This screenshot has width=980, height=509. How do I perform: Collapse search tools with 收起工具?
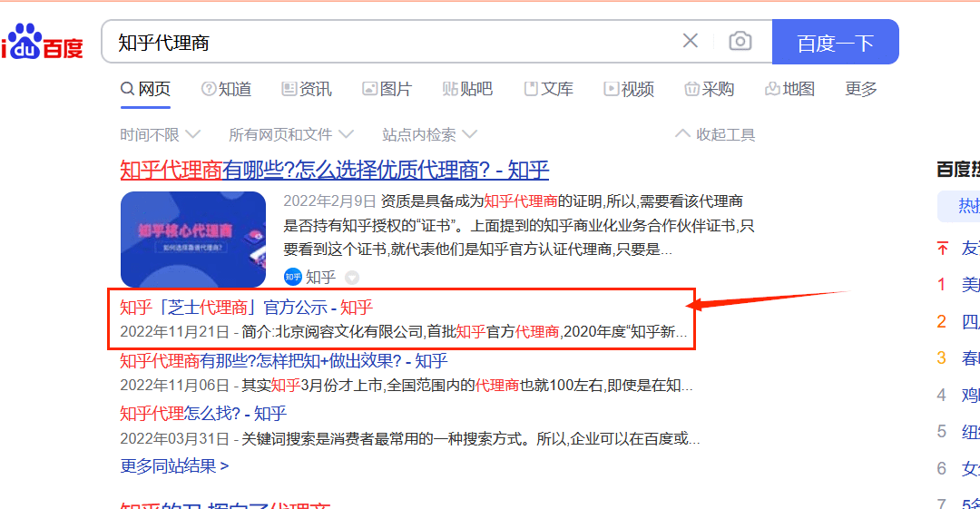point(715,134)
